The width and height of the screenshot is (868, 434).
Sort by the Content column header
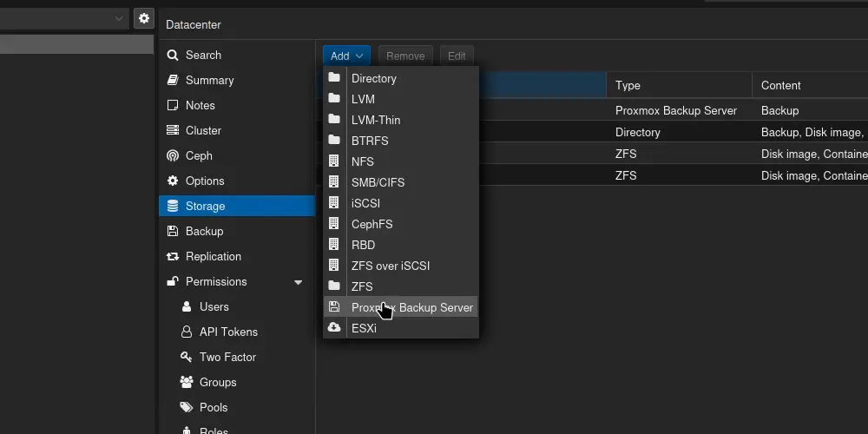pyautogui.click(x=810, y=85)
